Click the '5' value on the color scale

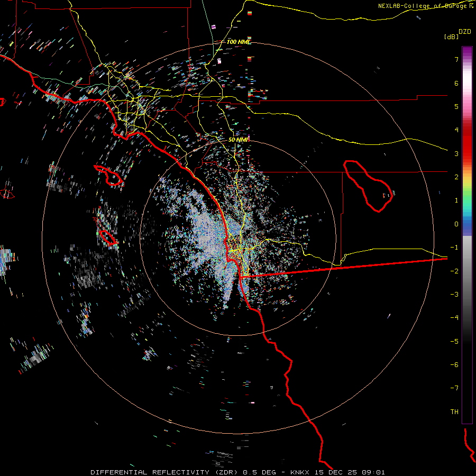(456, 106)
